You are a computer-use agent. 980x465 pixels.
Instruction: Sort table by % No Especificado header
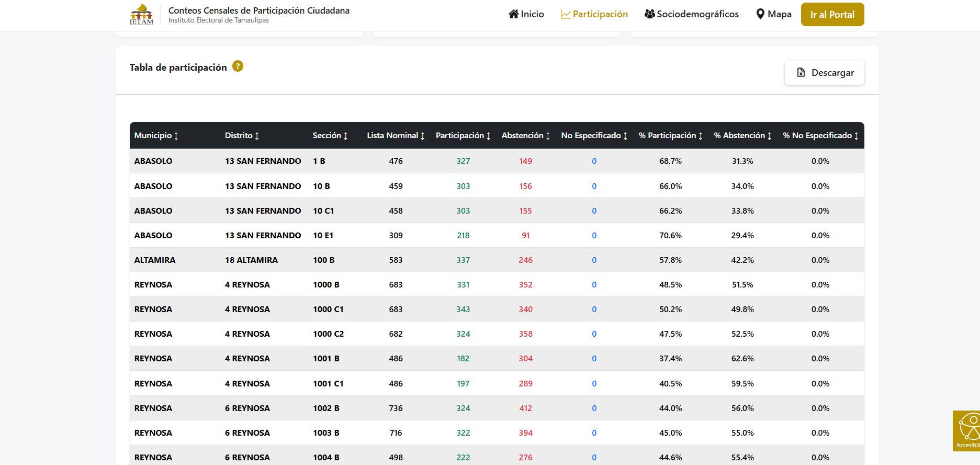(x=817, y=136)
